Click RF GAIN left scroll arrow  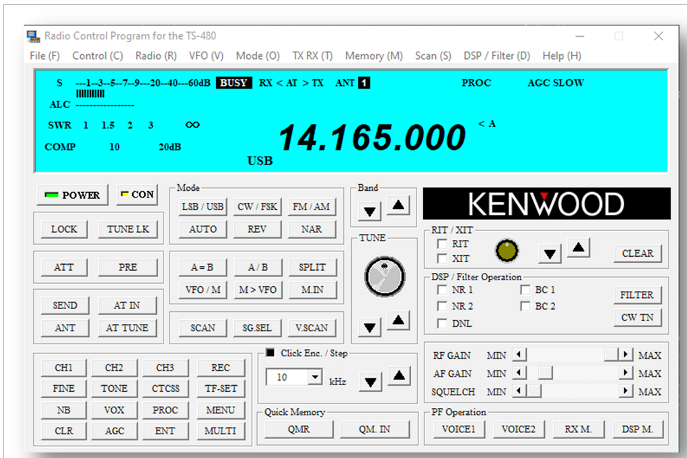click(x=520, y=354)
